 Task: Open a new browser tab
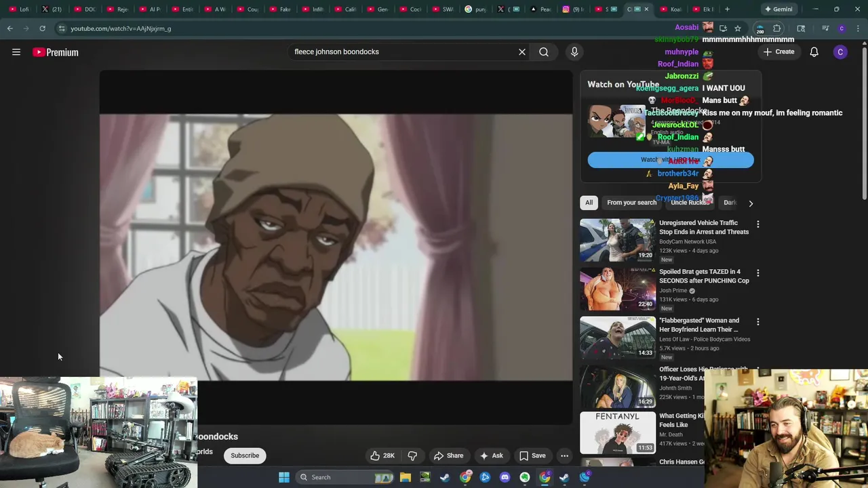coord(727,9)
